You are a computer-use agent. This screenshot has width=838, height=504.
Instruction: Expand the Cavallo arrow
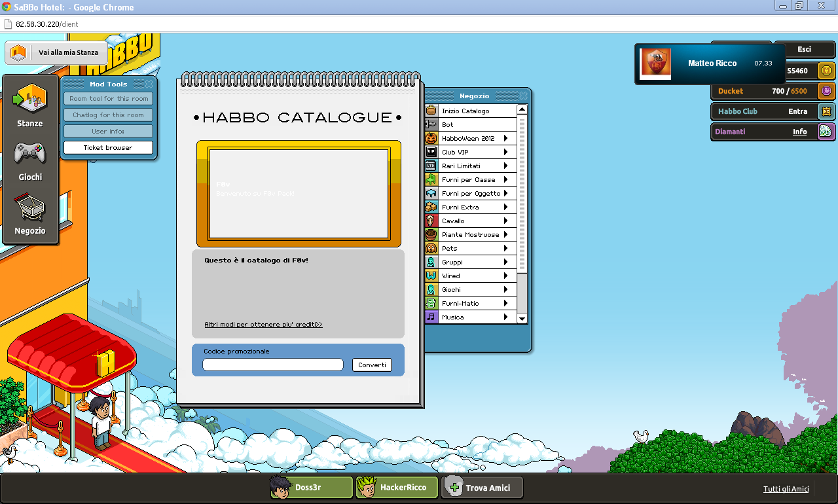tap(505, 221)
